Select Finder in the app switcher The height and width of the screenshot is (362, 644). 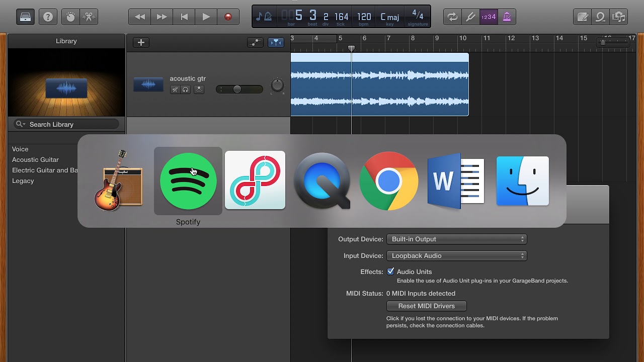(523, 181)
